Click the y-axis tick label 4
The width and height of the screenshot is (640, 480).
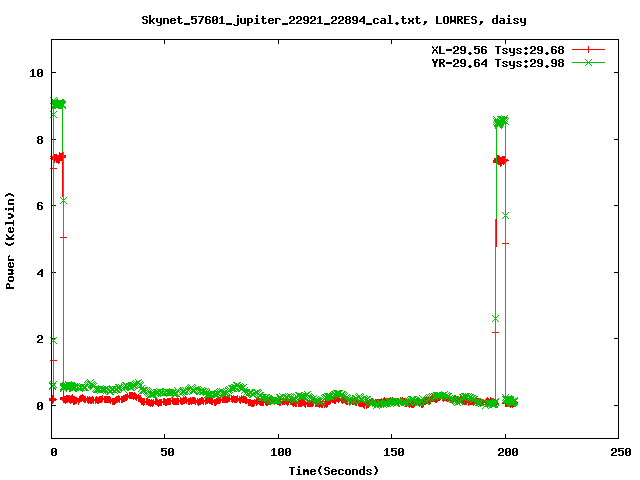click(40, 273)
